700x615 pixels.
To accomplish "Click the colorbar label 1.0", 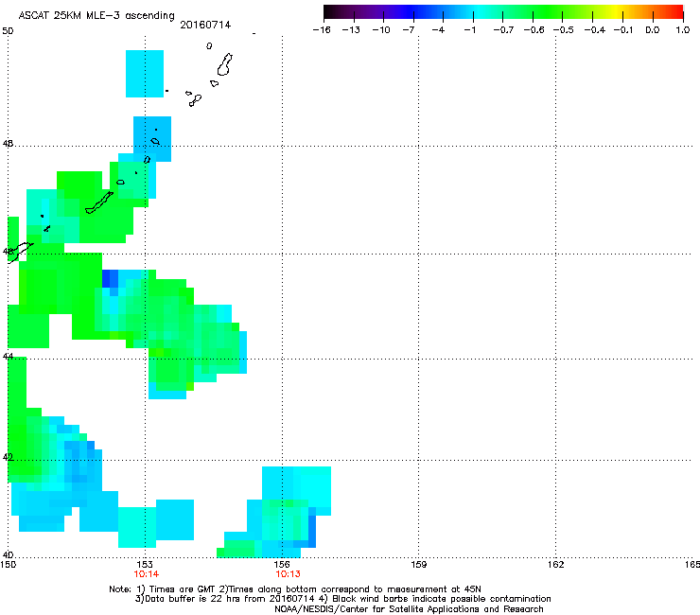I will 683,30.
